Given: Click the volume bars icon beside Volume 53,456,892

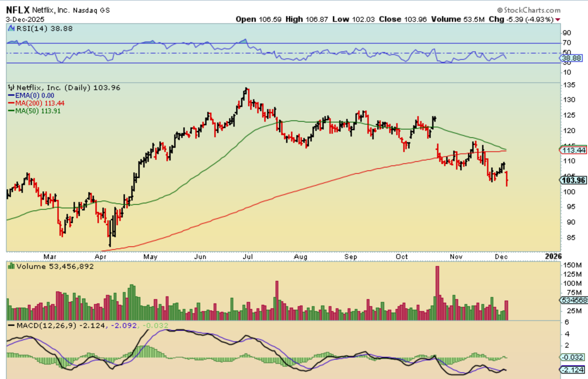Looking at the screenshot, I should (11, 266).
